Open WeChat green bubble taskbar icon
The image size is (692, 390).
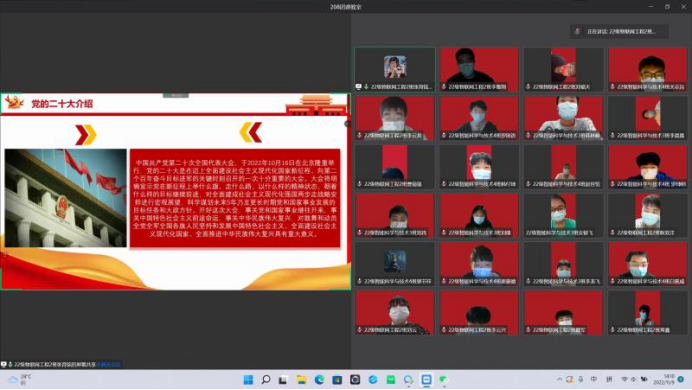point(444,380)
